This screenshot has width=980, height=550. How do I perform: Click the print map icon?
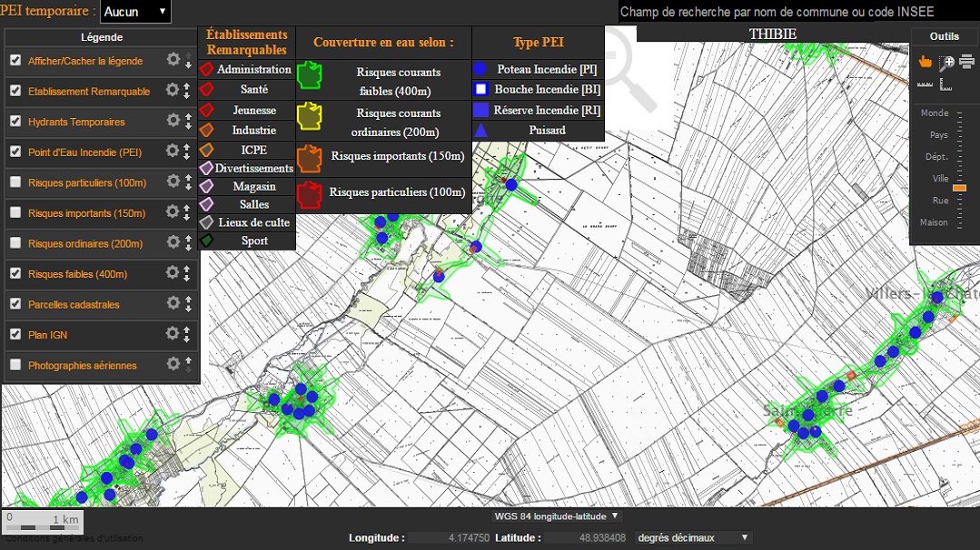[x=966, y=62]
